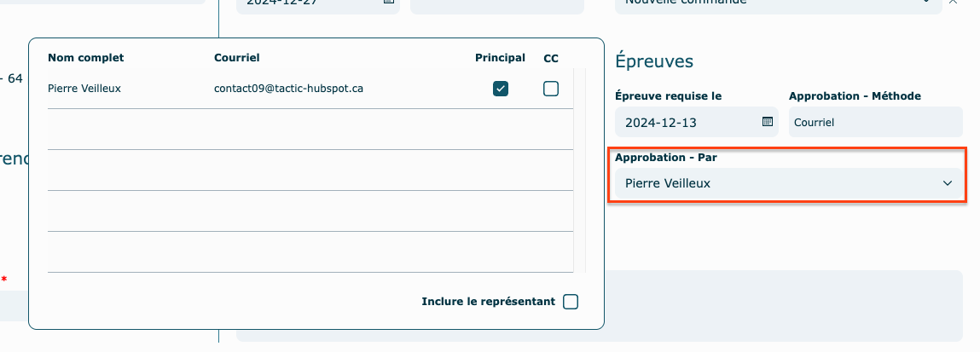980x352 pixels.
Task: Click the Principal column header
Action: pos(500,58)
